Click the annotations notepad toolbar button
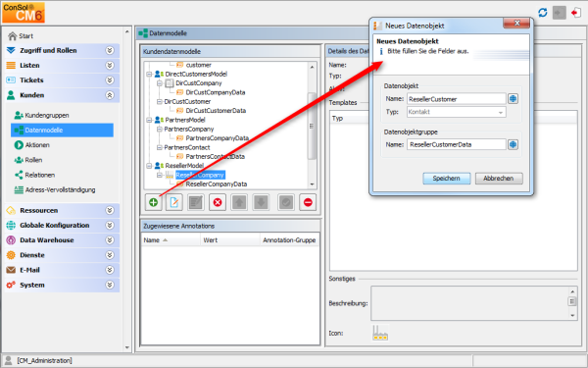The height and width of the screenshot is (368, 588). (x=196, y=202)
